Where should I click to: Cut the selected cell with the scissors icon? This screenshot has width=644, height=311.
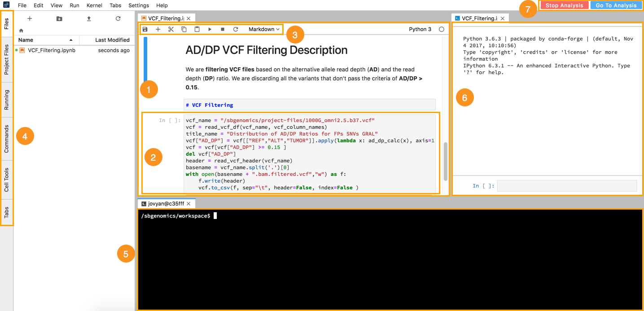171,29
